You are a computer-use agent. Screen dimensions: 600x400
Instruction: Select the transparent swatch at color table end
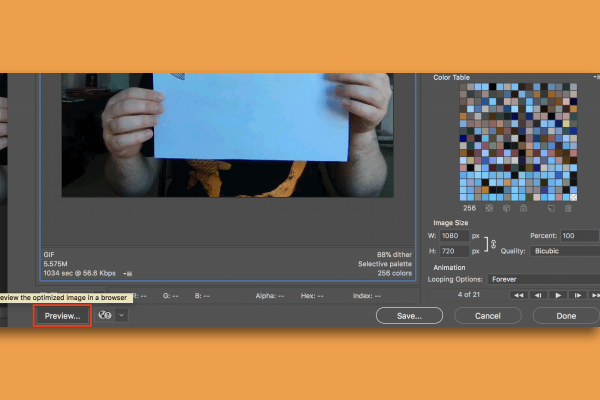(x=573, y=198)
